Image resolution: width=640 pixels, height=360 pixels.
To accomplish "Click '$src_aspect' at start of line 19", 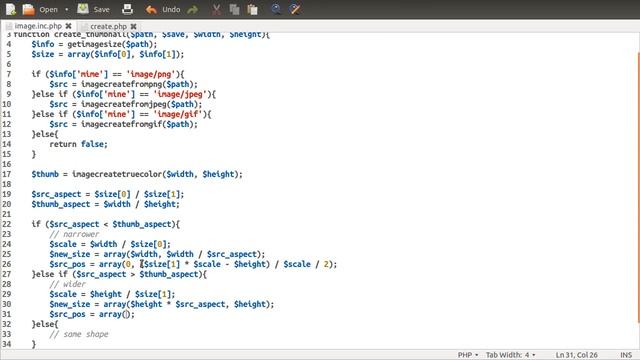I will 56,194.
